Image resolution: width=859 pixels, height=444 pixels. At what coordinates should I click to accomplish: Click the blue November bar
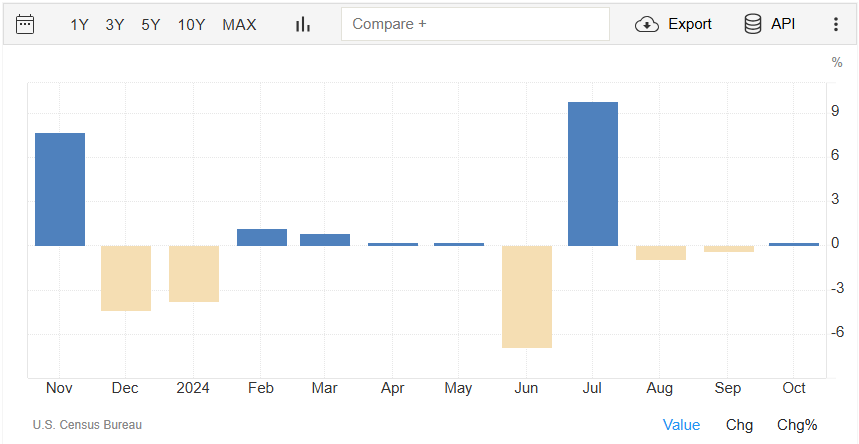(x=60, y=189)
